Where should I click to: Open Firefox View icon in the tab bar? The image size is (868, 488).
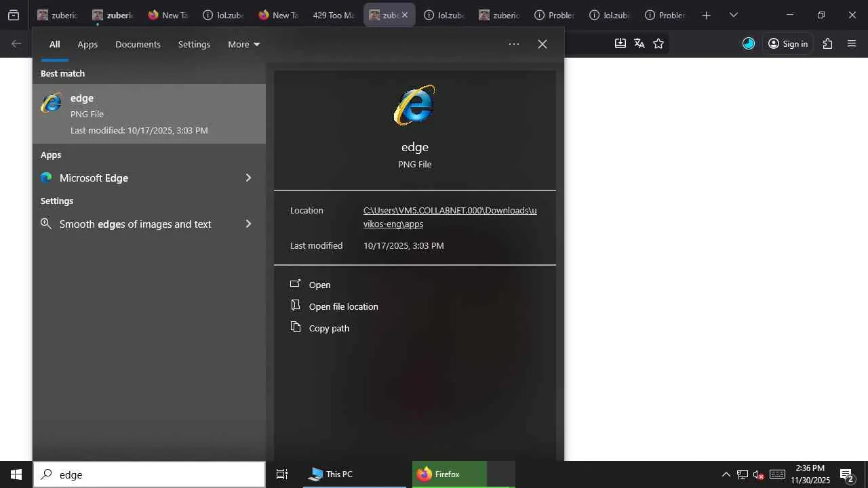(14, 15)
